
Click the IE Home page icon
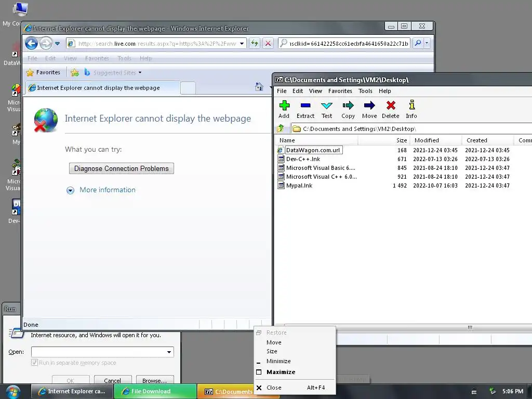pyautogui.click(x=259, y=87)
